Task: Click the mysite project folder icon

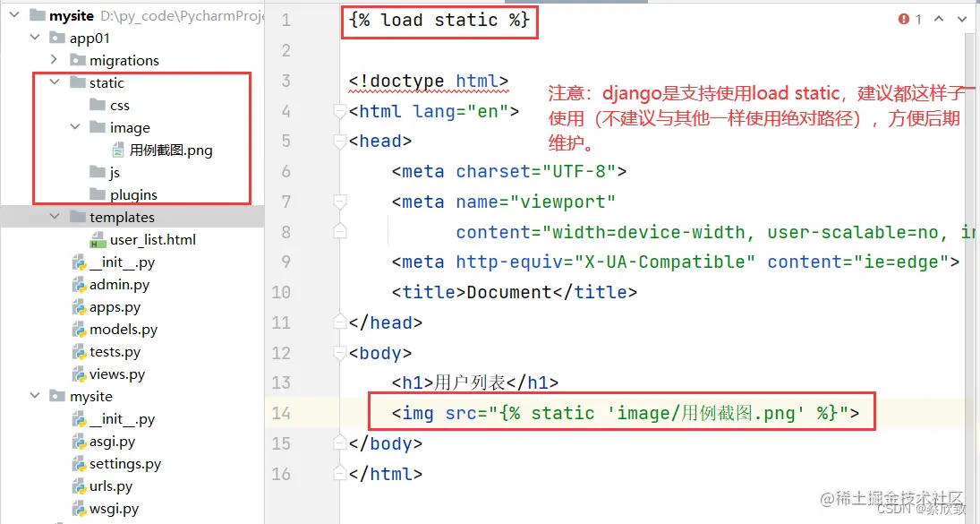Action: pos(38,15)
